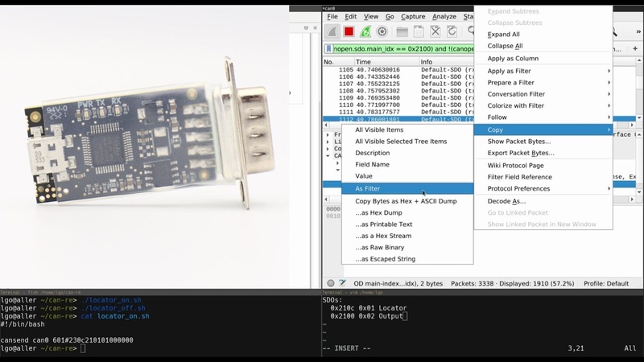644x362 pixels.
Task: Click the cansend command line in left terminal
Action: 67,340
